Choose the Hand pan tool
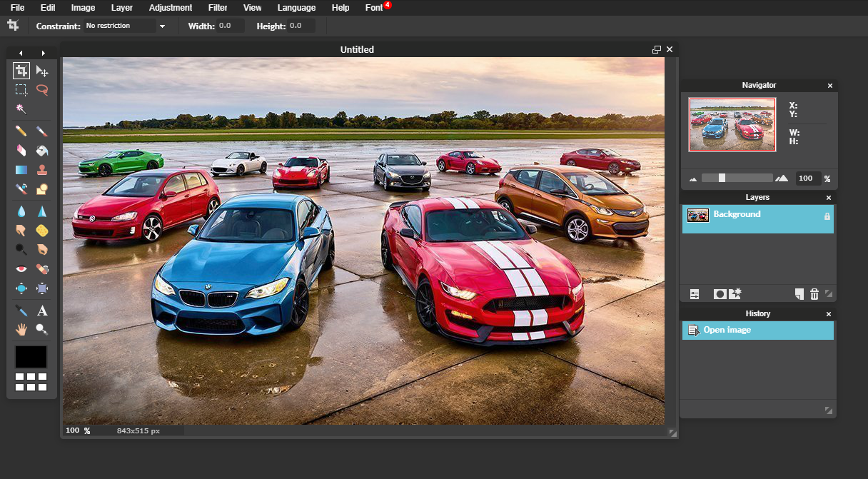 pyautogui.click(x=21, y=329)
